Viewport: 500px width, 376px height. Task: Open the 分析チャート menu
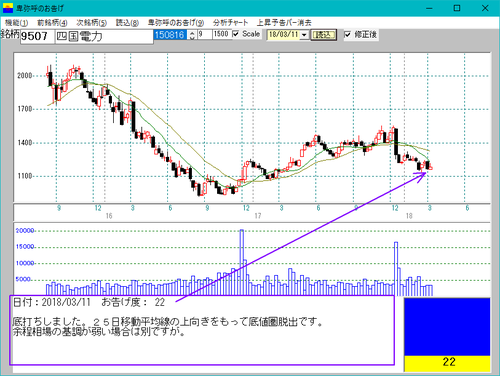pyautogui.click(x=231, y=23)
